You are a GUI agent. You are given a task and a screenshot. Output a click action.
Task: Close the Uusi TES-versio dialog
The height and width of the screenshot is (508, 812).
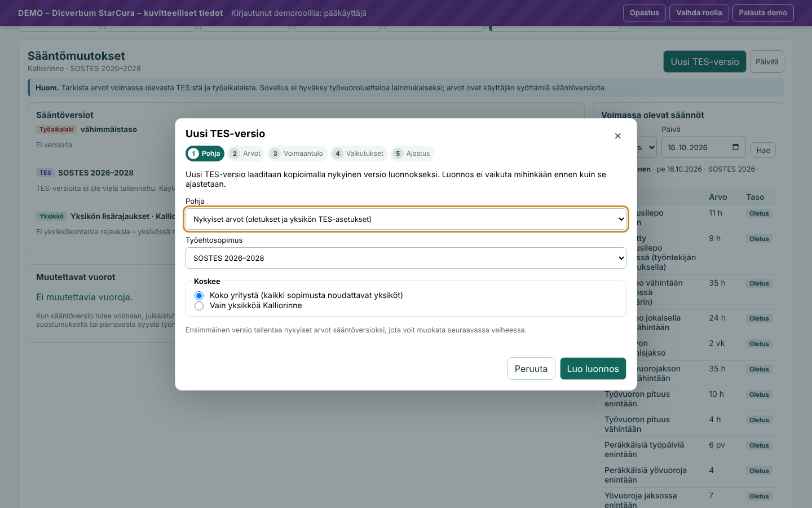point(617,136)
